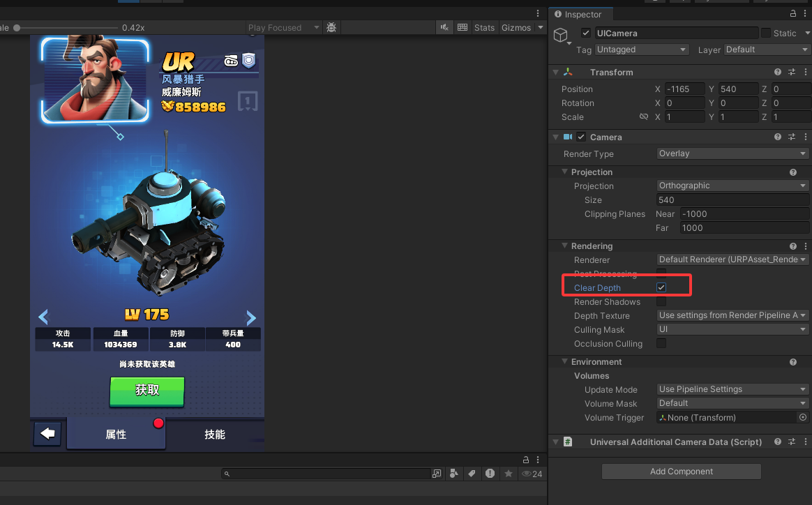Image resolution: width=812 pixels, height=505 pixels.
Task: Open the Tag dropdown
Action: pyautogui.click(x=641, y=50)
